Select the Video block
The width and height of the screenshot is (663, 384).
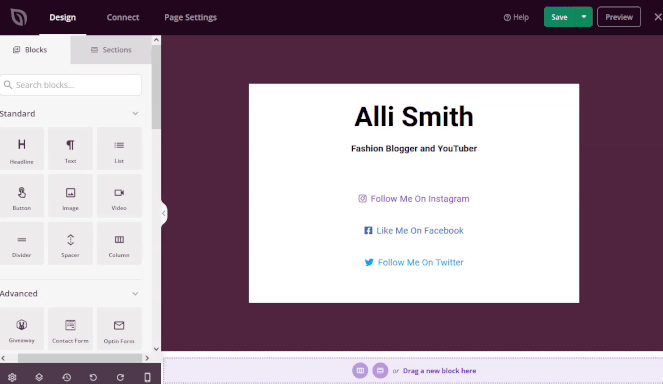119,196
